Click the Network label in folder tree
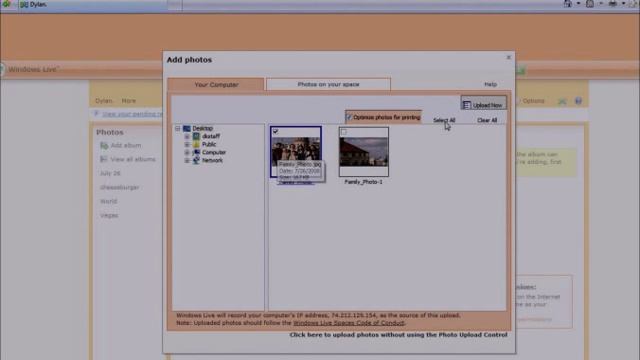640x360 pixels. click(212, 160)
